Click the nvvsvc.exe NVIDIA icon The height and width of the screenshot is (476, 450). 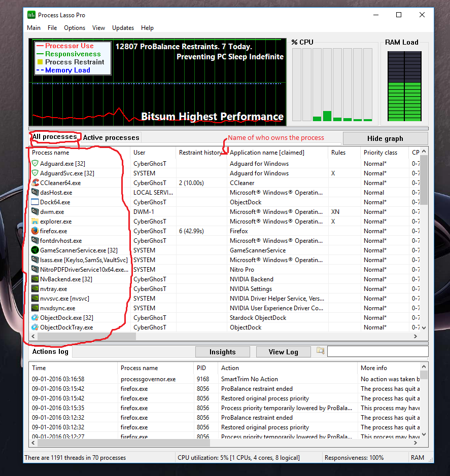pos(35,299)
